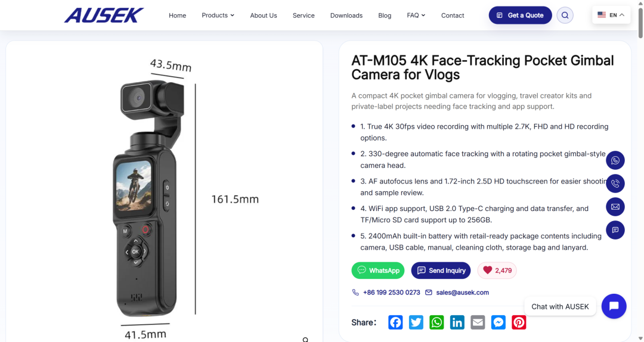Click the Send Inquiry button
This screenshot has width=644, height=342.
[441, 270]
